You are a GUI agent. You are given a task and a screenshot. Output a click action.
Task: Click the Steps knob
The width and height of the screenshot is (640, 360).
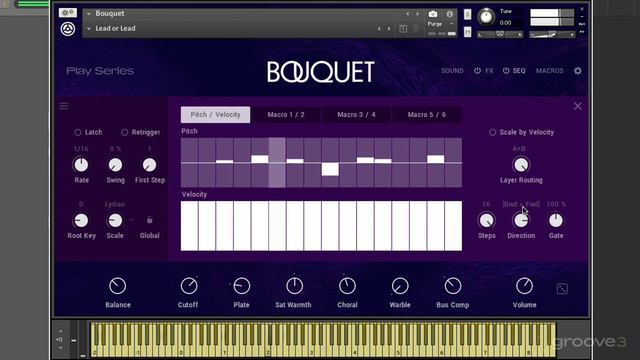click(487, 220)
